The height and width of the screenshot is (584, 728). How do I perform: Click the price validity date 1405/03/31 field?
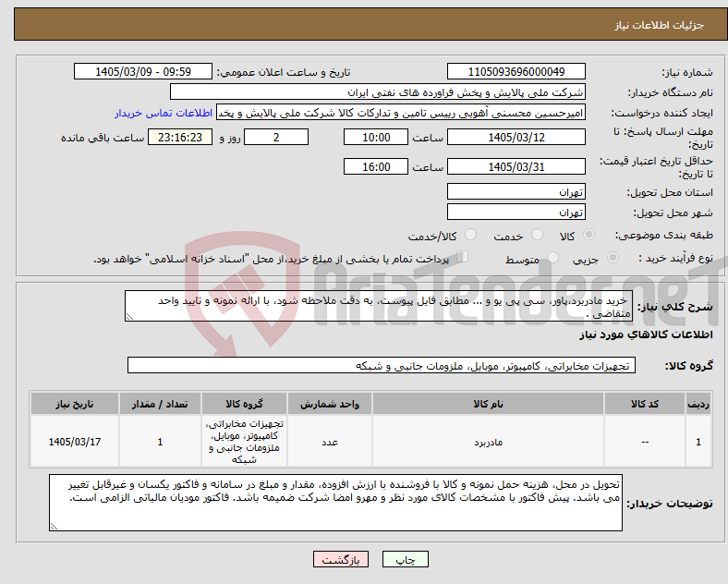pos(516,166)
